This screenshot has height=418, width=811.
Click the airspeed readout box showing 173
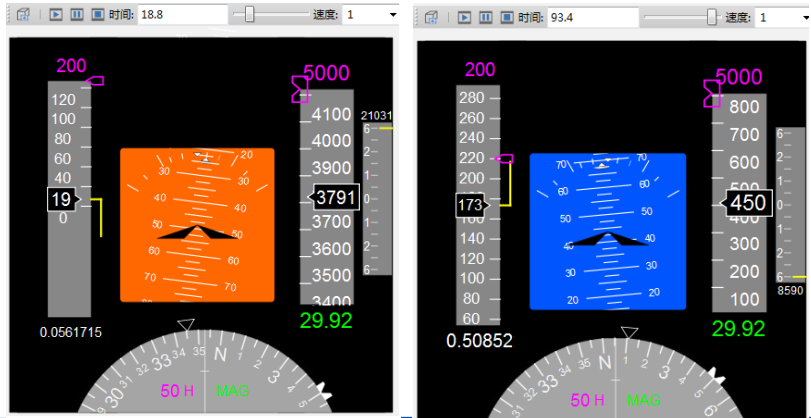point(472,204)
